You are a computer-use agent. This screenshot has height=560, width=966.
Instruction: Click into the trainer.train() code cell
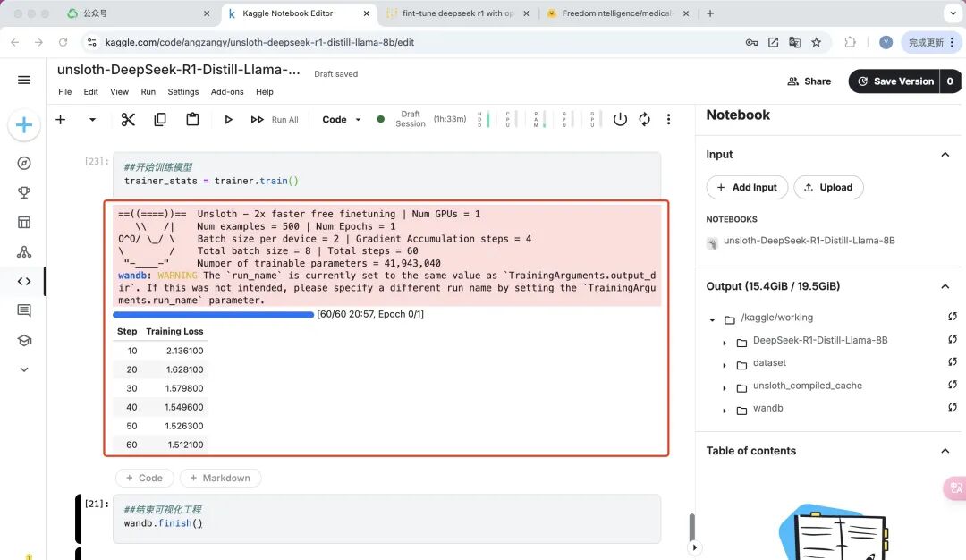387,174
